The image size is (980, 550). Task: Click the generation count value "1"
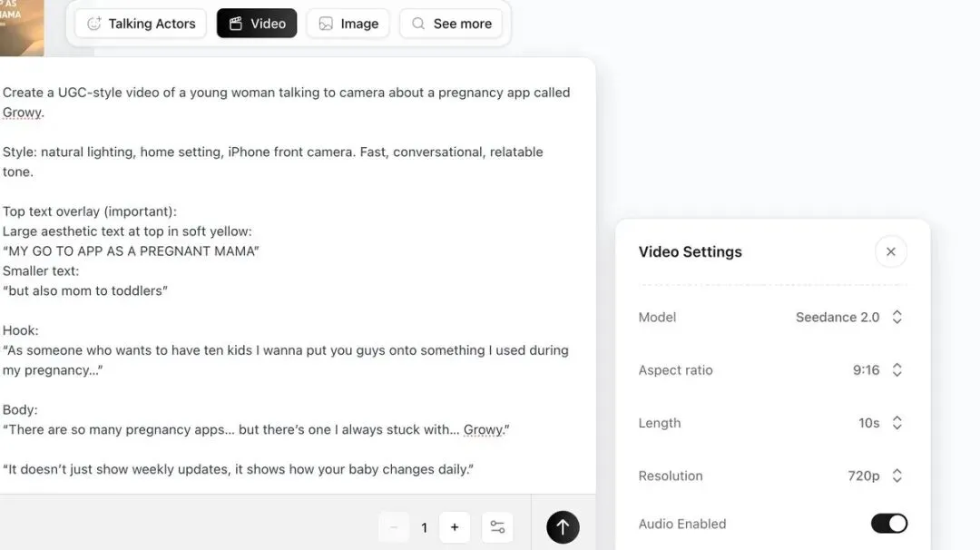[425, 528]
